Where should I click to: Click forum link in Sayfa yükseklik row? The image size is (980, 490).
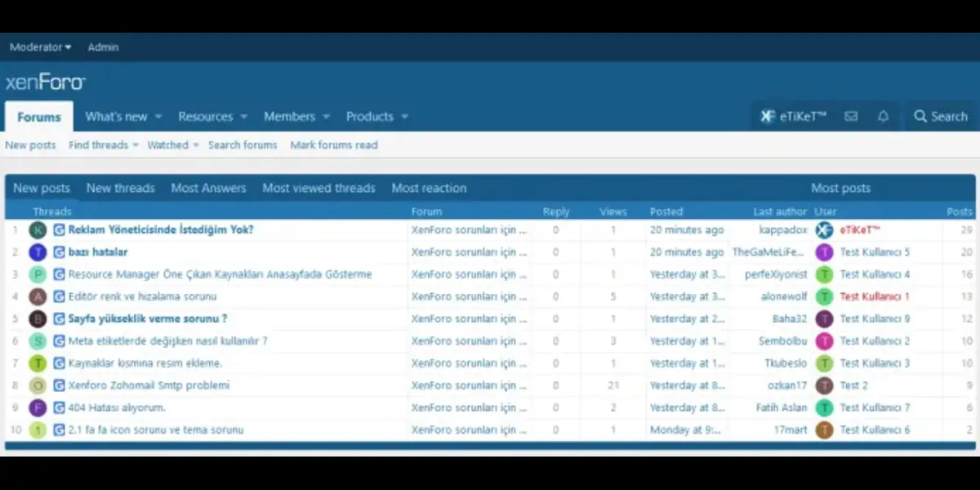coord(469,318)
